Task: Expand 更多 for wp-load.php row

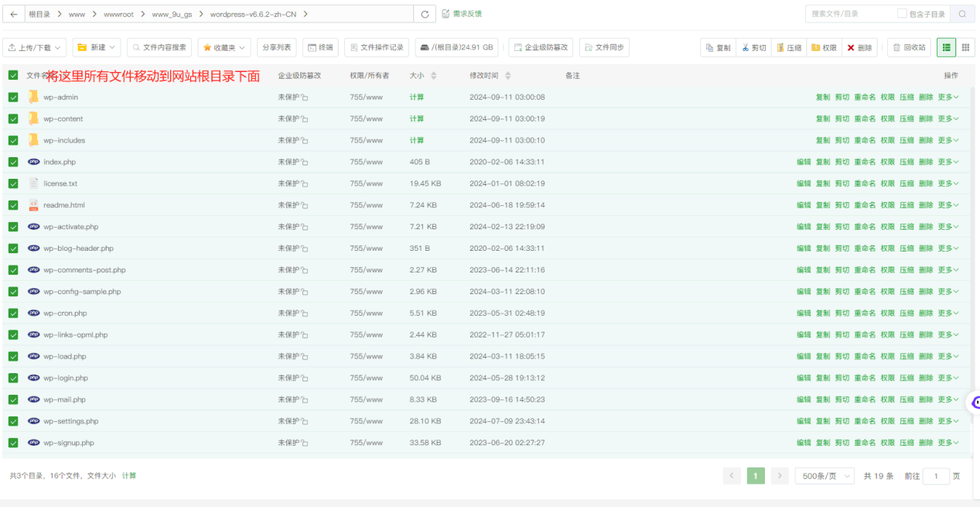Action: pyautogui.click(x=948, y=356)
